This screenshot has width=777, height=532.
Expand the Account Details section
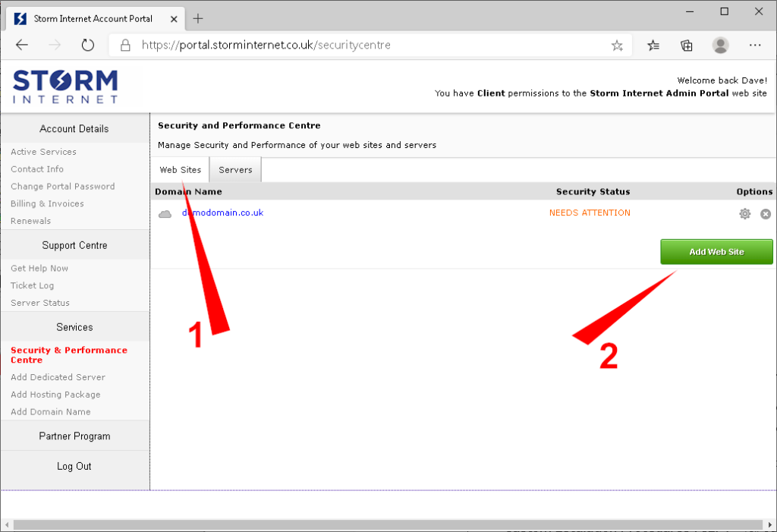[x=74, y=128]
